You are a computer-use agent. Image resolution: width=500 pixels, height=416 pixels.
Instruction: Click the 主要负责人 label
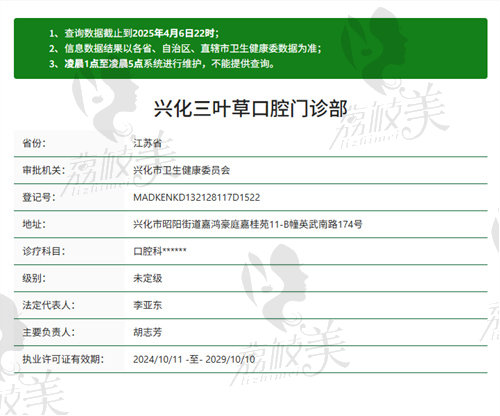pos(49,332)
